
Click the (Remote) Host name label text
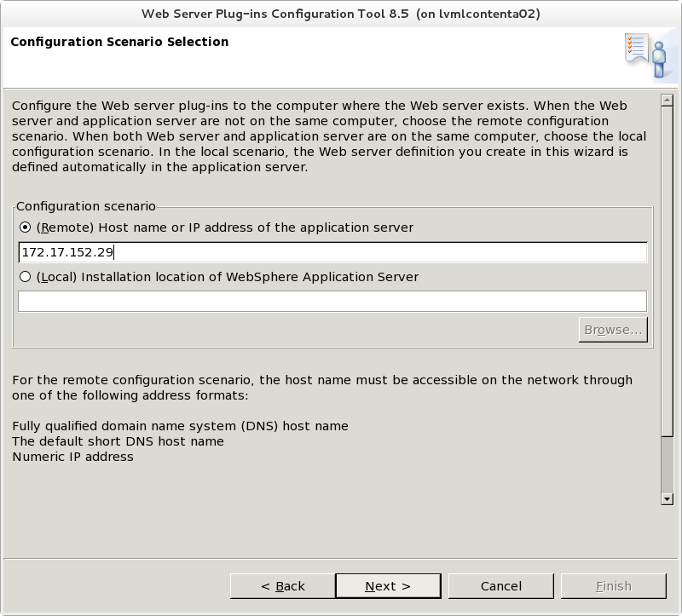[225, 227]
